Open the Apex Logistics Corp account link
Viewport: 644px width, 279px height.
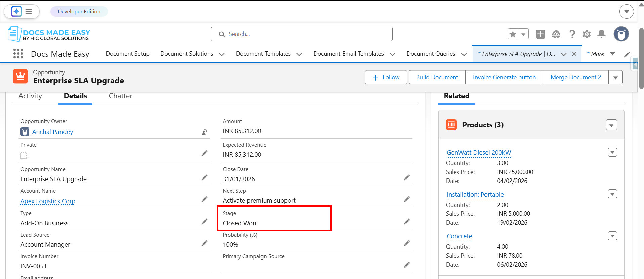(48, 201)
